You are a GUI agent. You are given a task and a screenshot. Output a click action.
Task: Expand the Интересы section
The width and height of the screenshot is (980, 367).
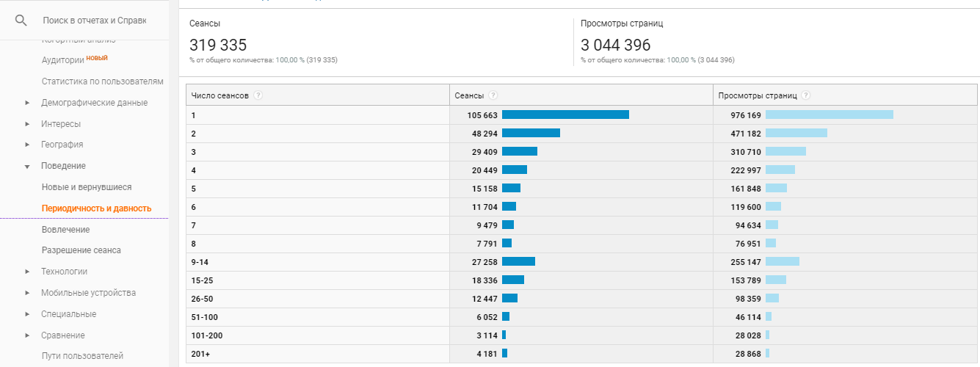[27, 124]
